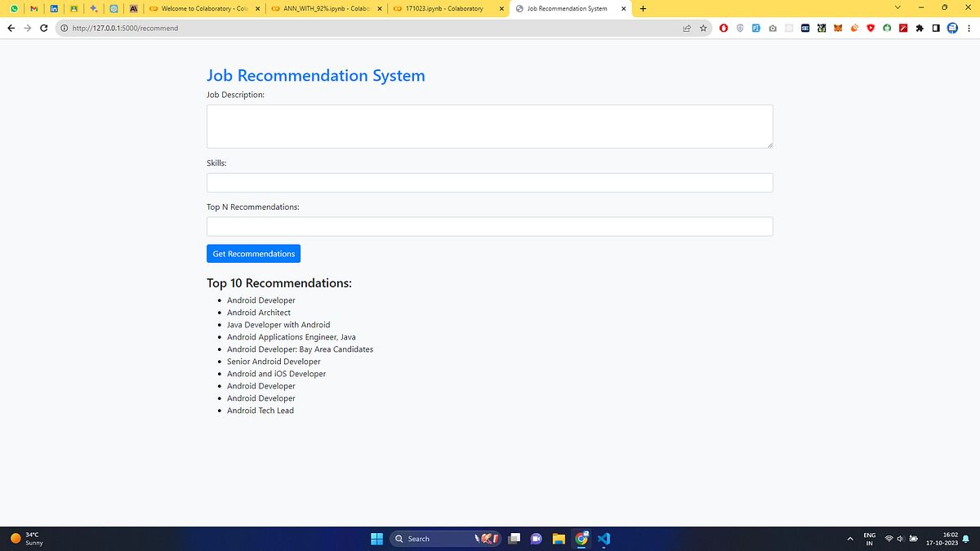
Task: Open the MetaMask extension
Action: [838, 28]
